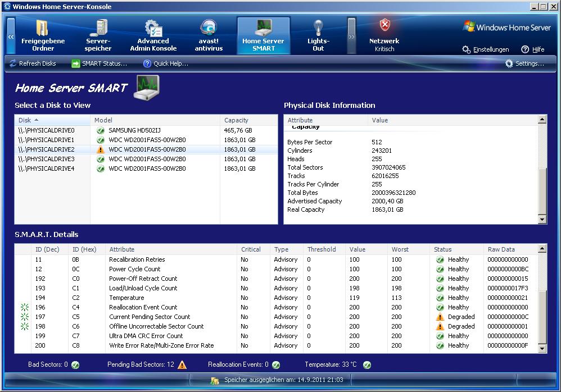The height and width of the screenshot is (392, 561).
Task: Sort disk list by Model column
Action: pyautogui.click(x=155, y=120)
